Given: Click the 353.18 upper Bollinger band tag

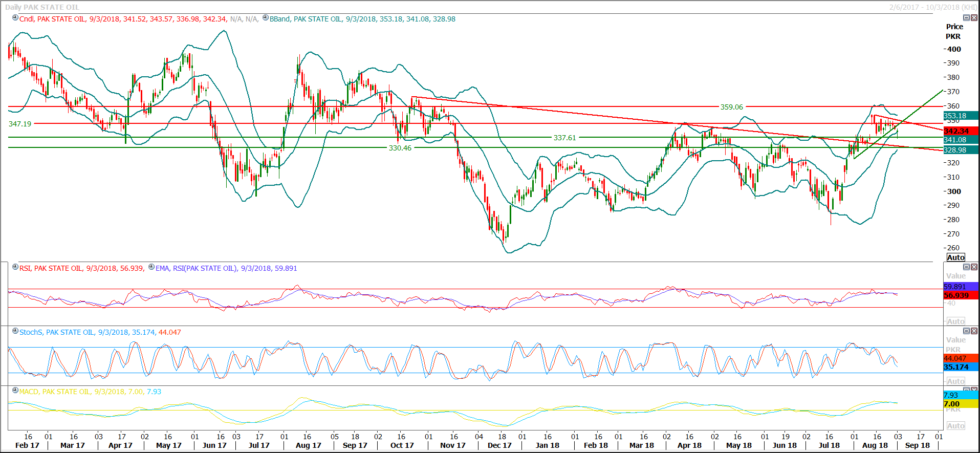Looking at the screenshot, I should 961,116.
